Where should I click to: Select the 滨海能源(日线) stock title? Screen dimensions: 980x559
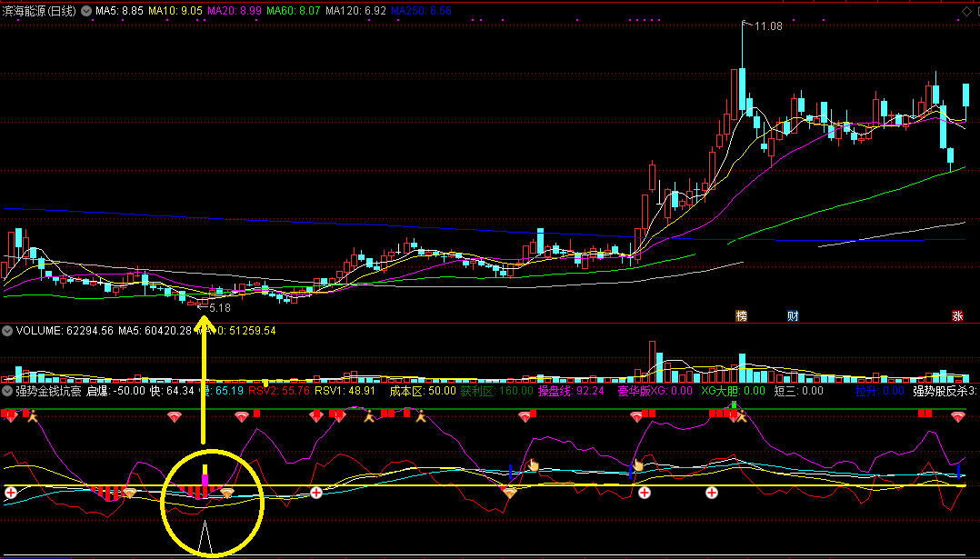tap(40, 11)
